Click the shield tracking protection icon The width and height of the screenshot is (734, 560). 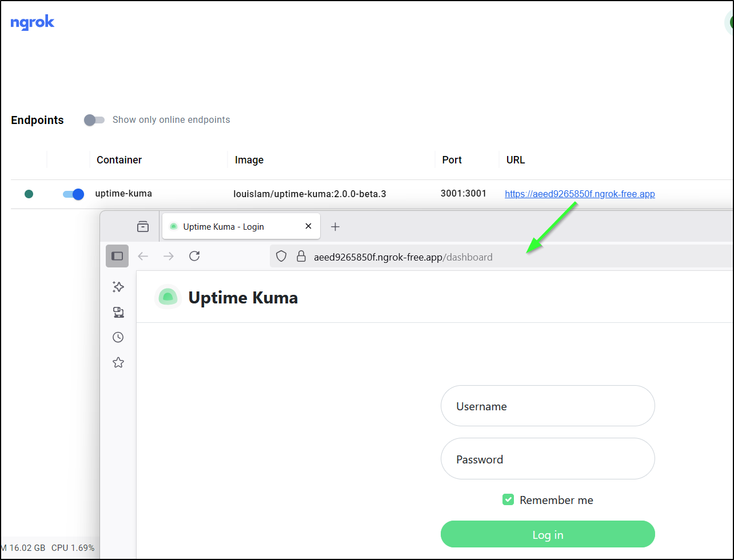281,257
